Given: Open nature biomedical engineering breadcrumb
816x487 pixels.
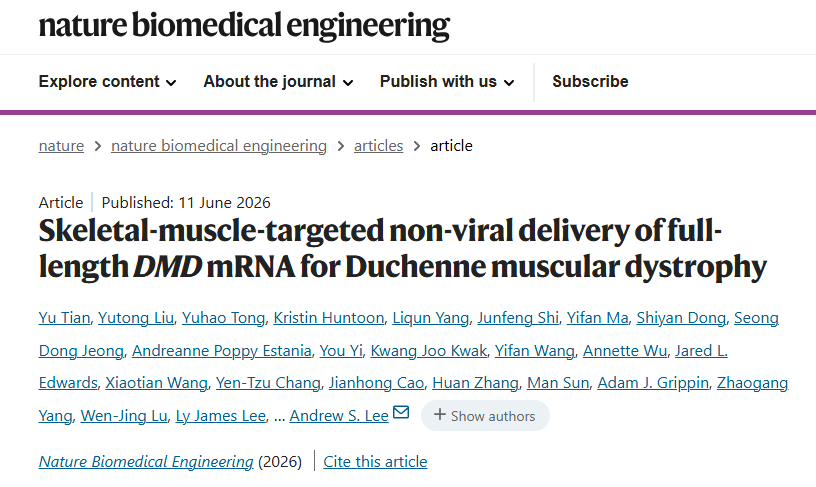Looking at the screenshot, I should [219, 146].
